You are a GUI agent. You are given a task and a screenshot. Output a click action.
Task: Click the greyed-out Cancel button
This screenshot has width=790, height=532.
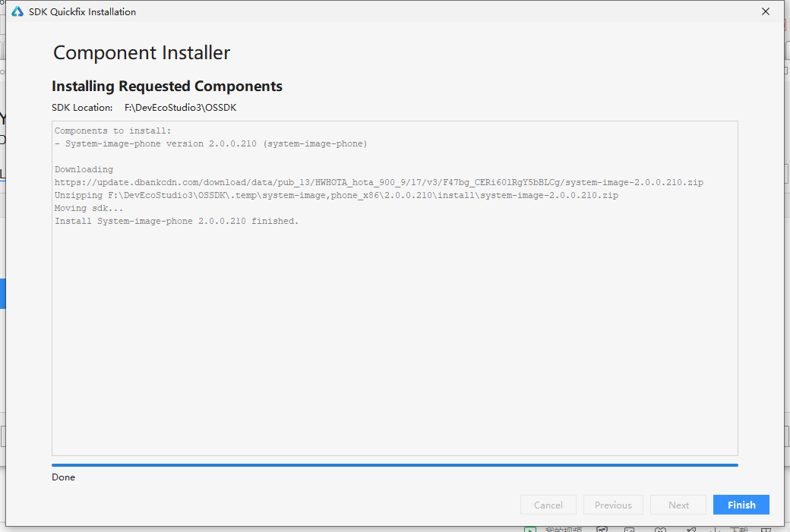pos(548,505)
